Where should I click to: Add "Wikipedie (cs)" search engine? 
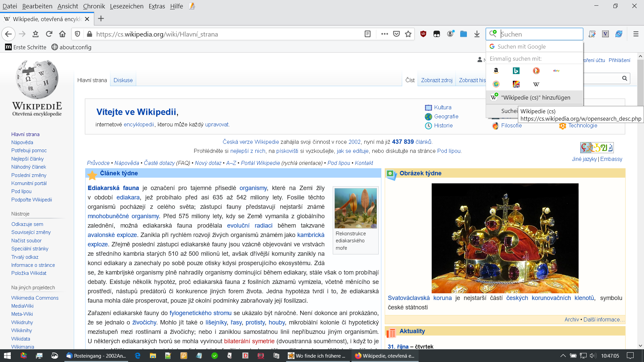click(x=535, y=98)
